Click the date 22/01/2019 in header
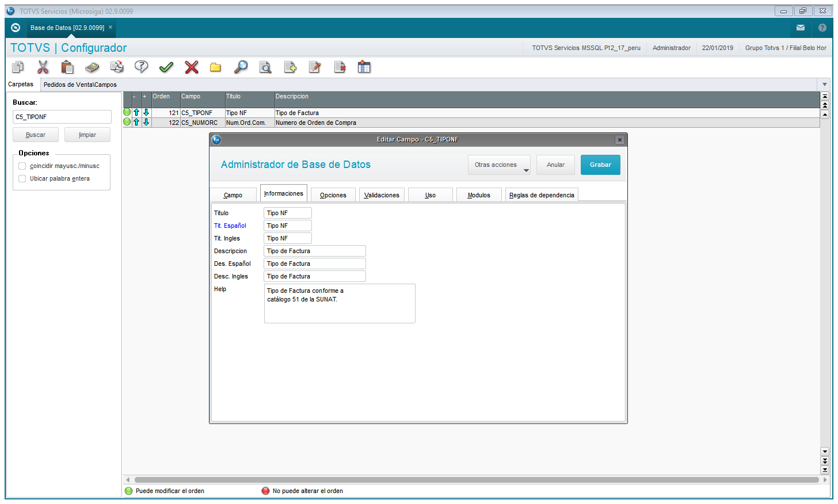Screen dimensions: 838x504 718,48
